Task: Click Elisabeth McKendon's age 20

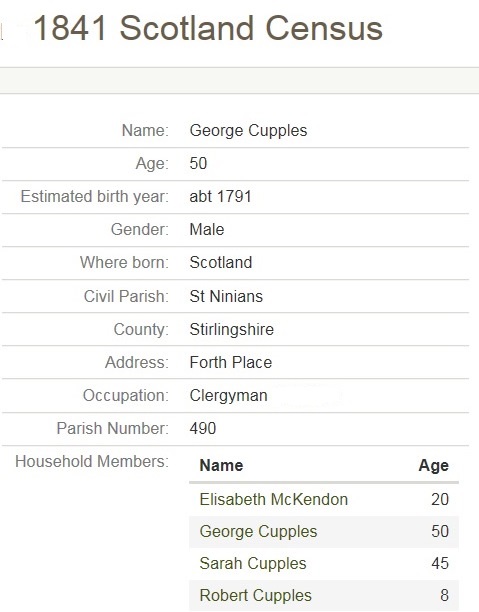Action: click(440, 500)
